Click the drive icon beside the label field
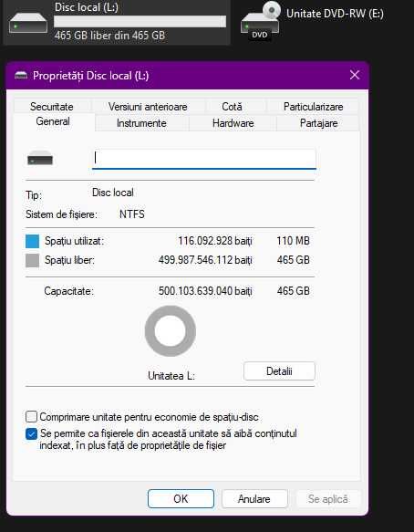 (40, 159)
